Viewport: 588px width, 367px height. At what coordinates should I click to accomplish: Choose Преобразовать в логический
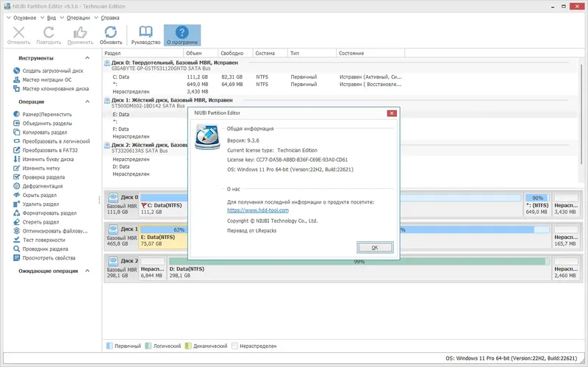coord(57,141)
